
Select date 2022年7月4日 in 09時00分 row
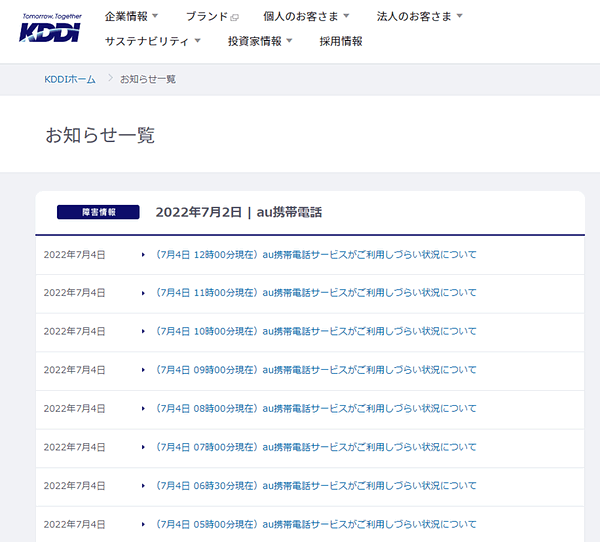click(74, 370)
